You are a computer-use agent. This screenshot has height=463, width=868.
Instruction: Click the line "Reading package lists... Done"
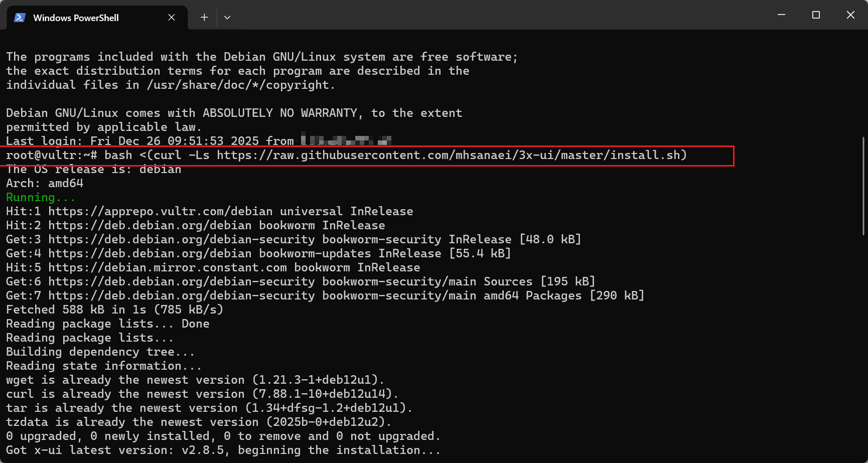point(108,324)
